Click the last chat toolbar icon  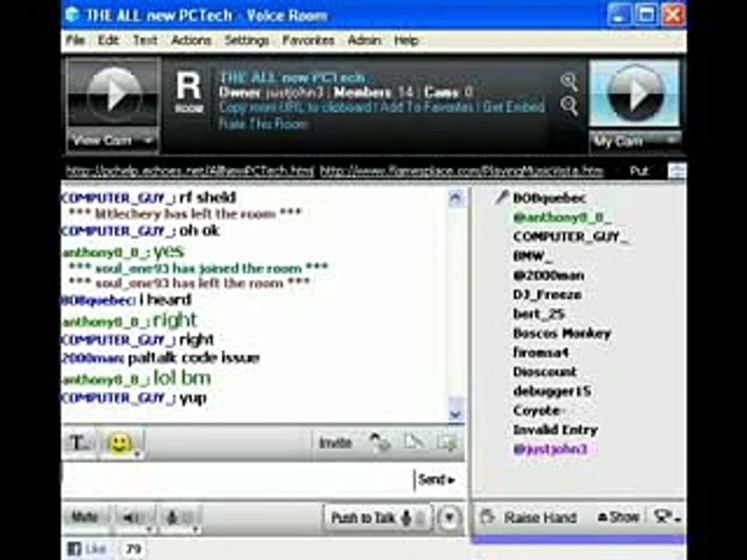pyautogui.click(x=447, y=443)
